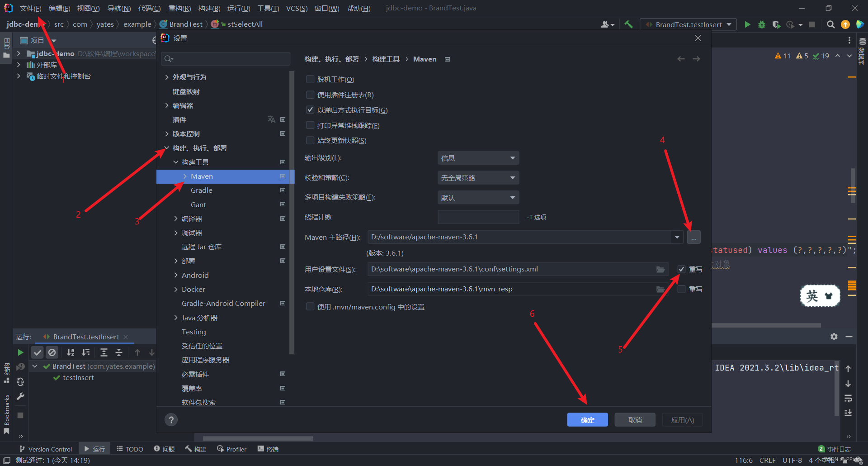Collapse all test results icon
This screenshot has height=466, width=868.
click(x=118, y=352)
